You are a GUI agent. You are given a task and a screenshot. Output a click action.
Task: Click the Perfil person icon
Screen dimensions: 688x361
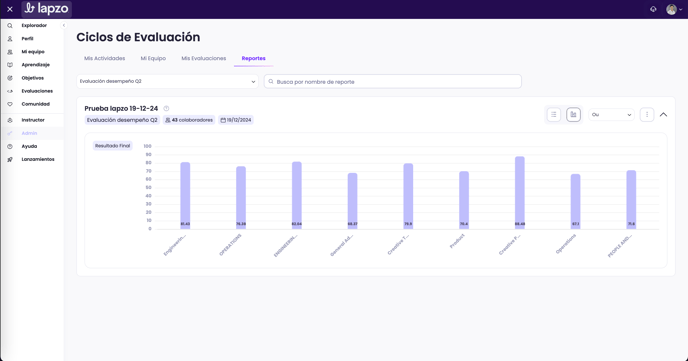[10, 39]
